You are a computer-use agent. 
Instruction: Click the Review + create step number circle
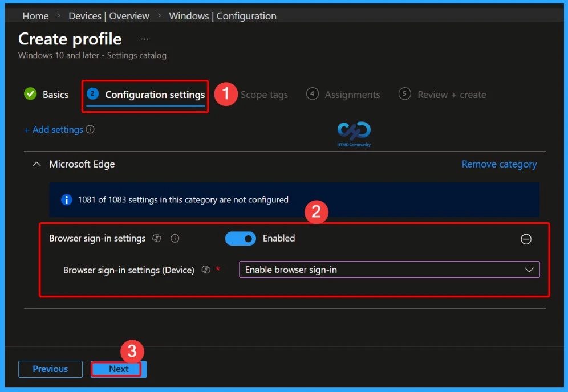(404, 94)
